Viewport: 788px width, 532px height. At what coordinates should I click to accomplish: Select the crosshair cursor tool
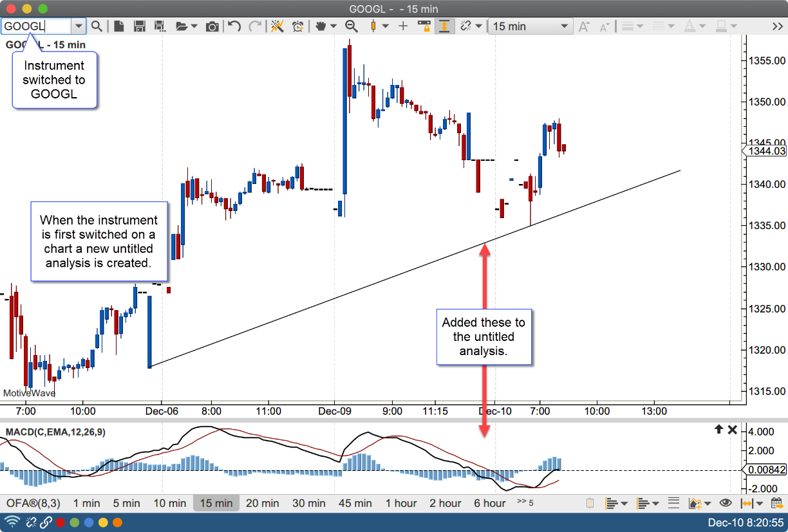point(403,26)
